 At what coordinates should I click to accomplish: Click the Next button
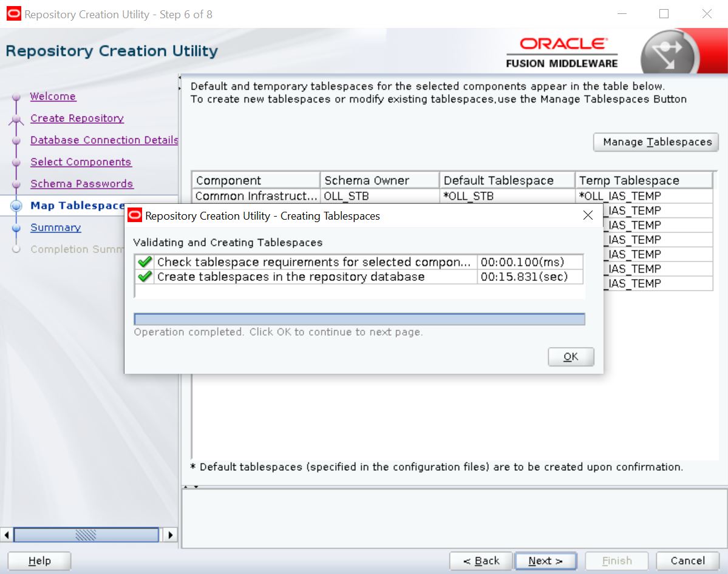coord(545,561)
